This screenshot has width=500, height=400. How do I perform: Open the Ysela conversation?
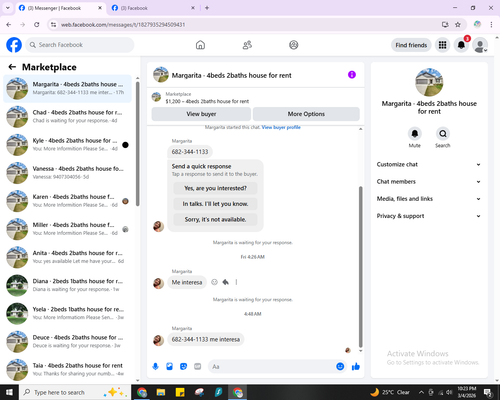click(x=68, y=313)
